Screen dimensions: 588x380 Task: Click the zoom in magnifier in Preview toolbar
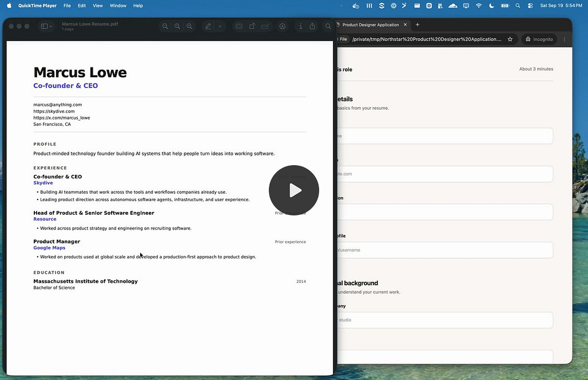[x=189, y=26]
